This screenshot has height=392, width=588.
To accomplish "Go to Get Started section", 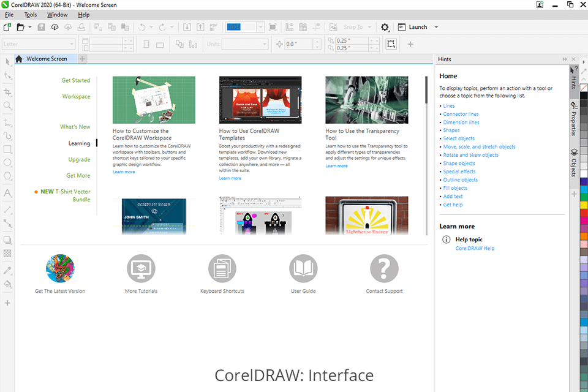I will [x=76, y=80].
